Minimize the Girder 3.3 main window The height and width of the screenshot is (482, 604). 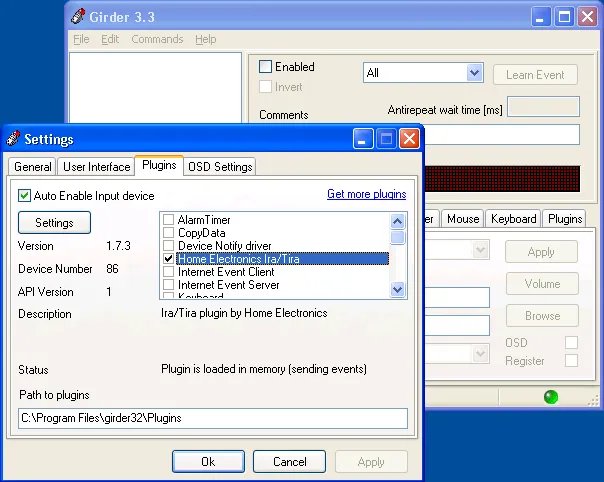(x=541, y=17)
